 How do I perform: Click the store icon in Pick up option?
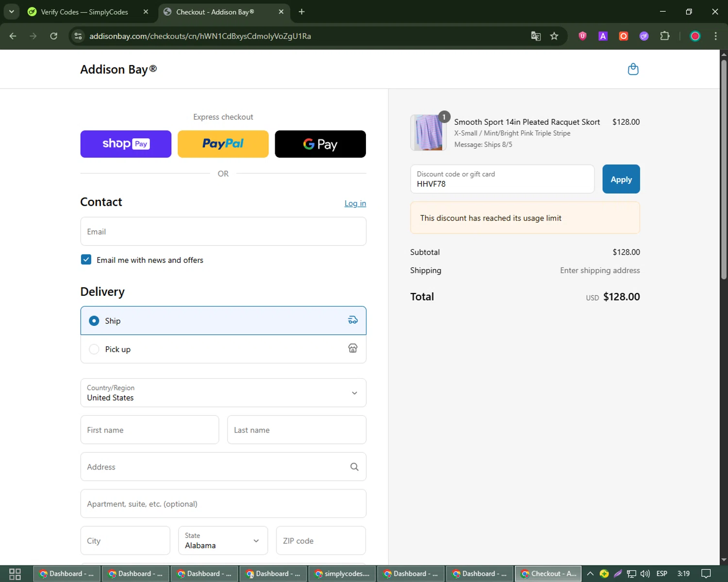tap(353, 348)
